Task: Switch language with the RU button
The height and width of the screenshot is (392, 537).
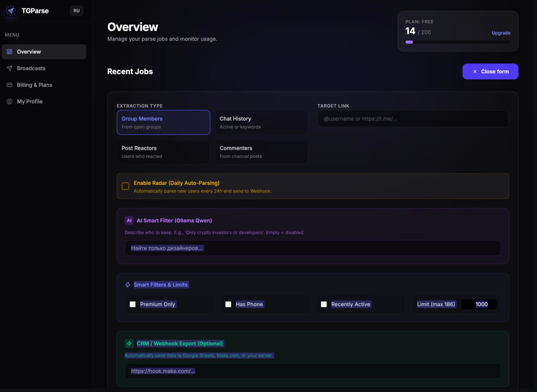Action: point(76,11)
